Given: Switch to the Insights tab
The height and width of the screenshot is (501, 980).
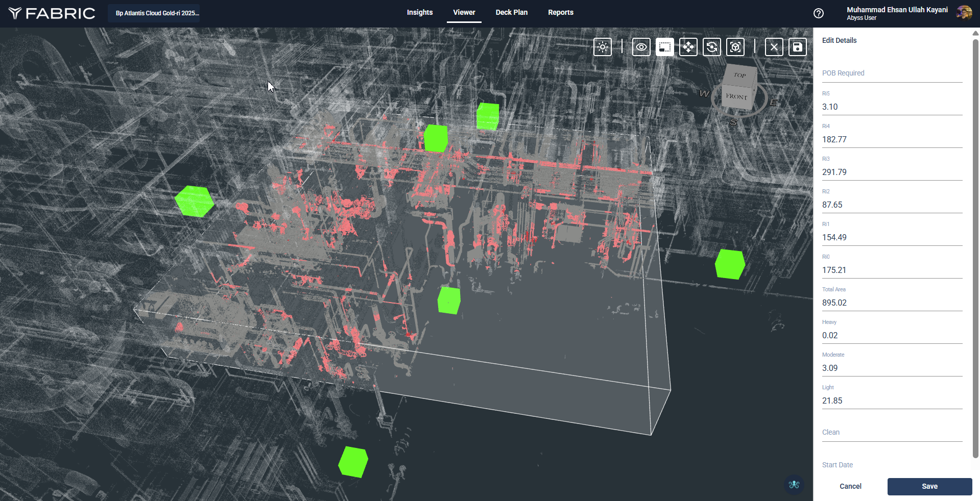Looking at the screenshot, I should [x=419, y=12].
